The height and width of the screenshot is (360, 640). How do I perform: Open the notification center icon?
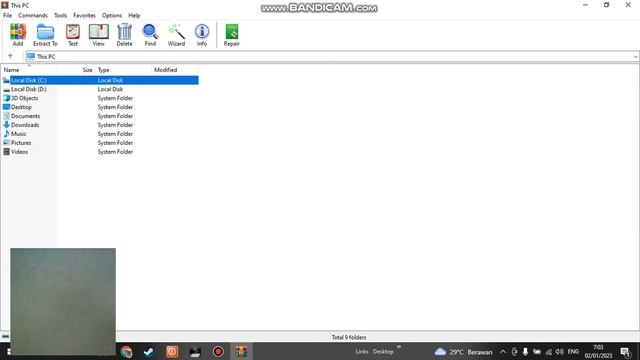(x=625, y=352)
